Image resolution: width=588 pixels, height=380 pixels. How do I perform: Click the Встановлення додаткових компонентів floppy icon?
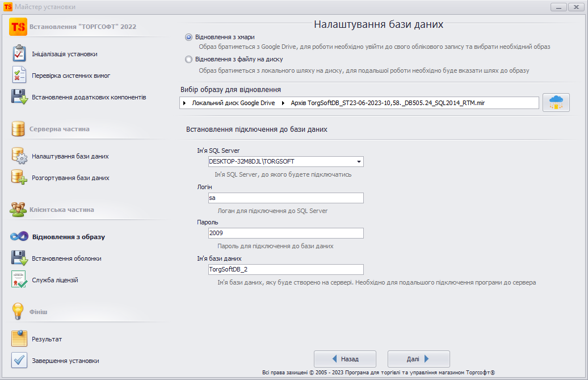19,97
